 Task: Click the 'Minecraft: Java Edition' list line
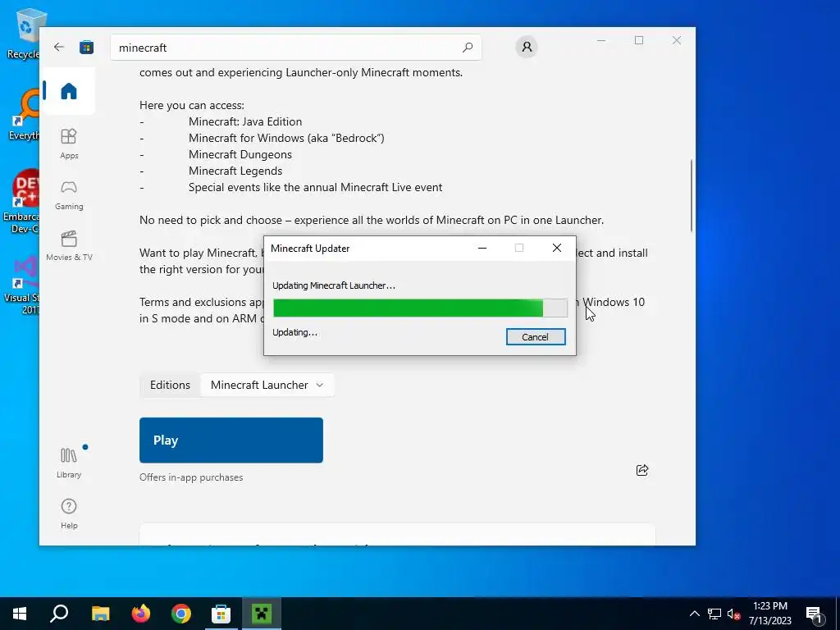pos(244,121)
